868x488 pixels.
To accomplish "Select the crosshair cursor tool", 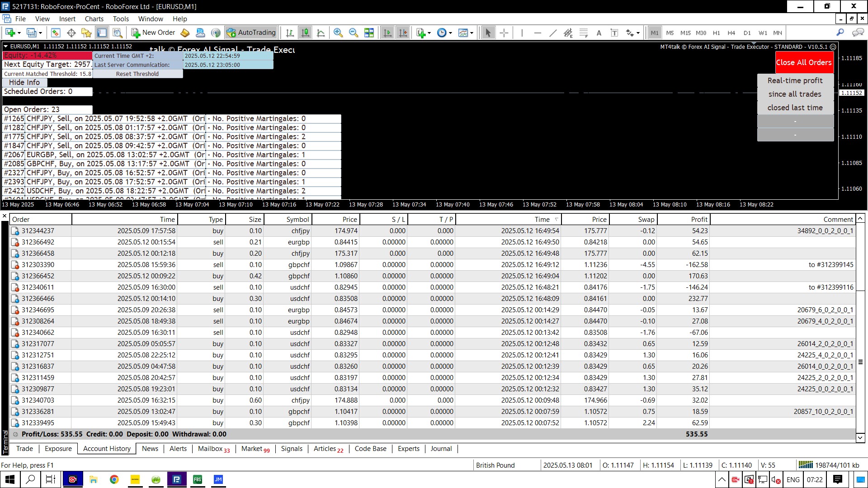I will click(504, 33).
